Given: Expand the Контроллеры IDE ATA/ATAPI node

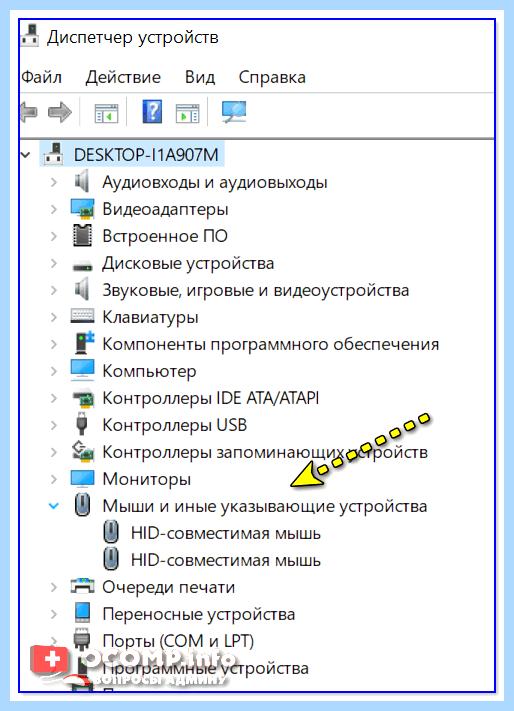Looking at the screenshot, I should point(53,398).
